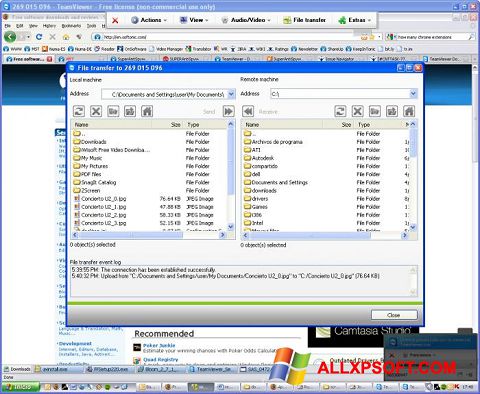
Task: Select file Concierto U2_2.jpg
Action: click(100, 215)
